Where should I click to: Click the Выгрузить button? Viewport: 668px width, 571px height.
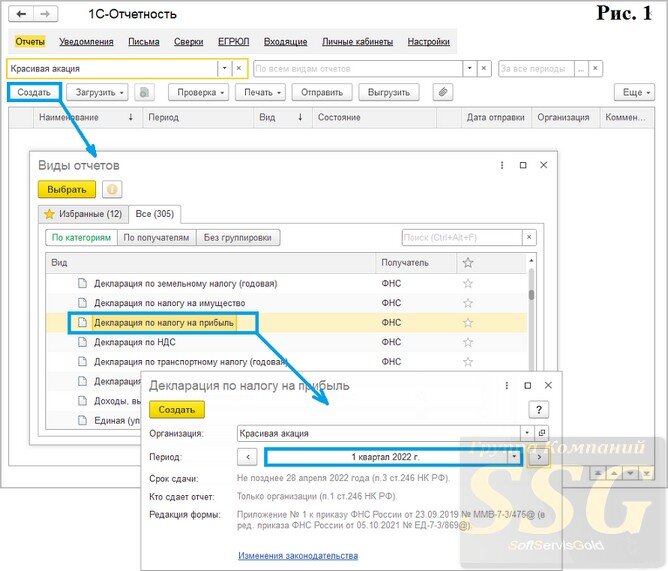click(x=389, y=92)
